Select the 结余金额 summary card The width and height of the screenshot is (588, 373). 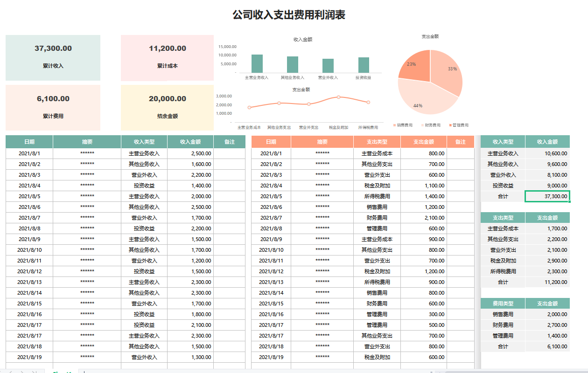[167, 108]
